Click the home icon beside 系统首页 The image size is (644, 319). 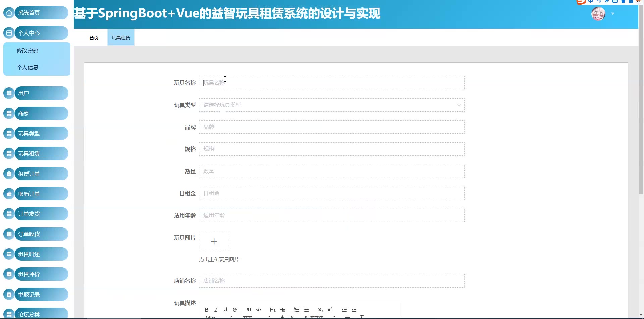[x=9, y=13]
